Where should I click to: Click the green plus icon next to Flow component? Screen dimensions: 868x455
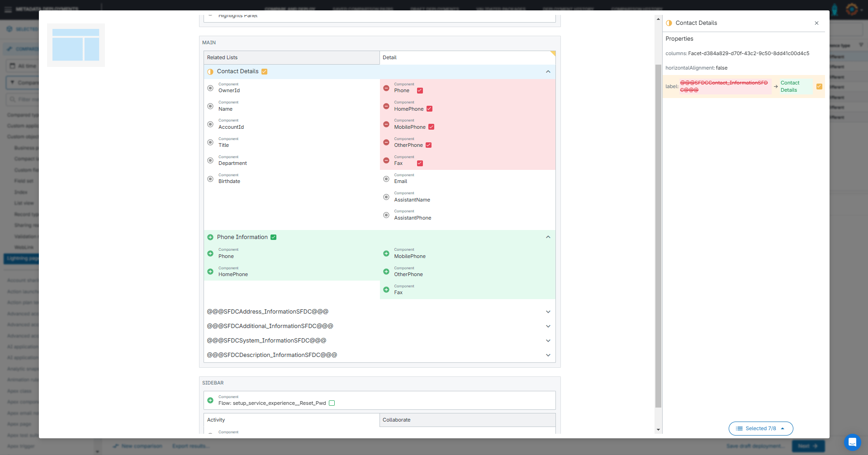210,400
